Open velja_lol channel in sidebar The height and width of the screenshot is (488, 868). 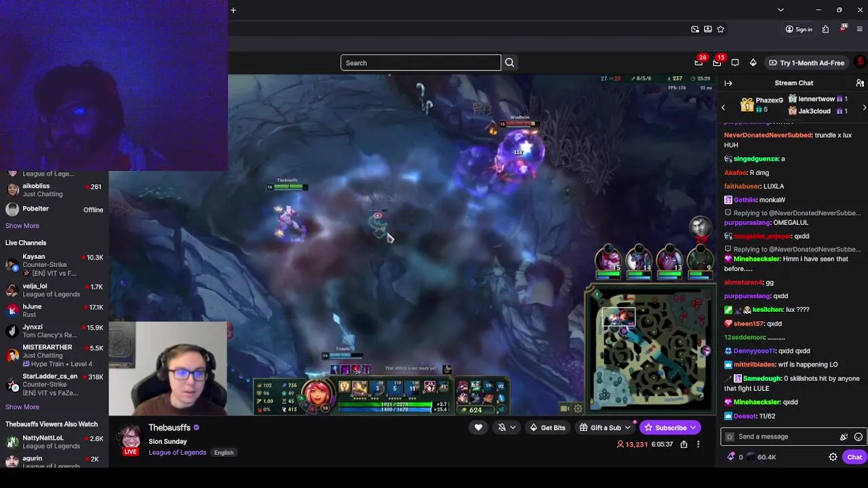pos(54,290)
